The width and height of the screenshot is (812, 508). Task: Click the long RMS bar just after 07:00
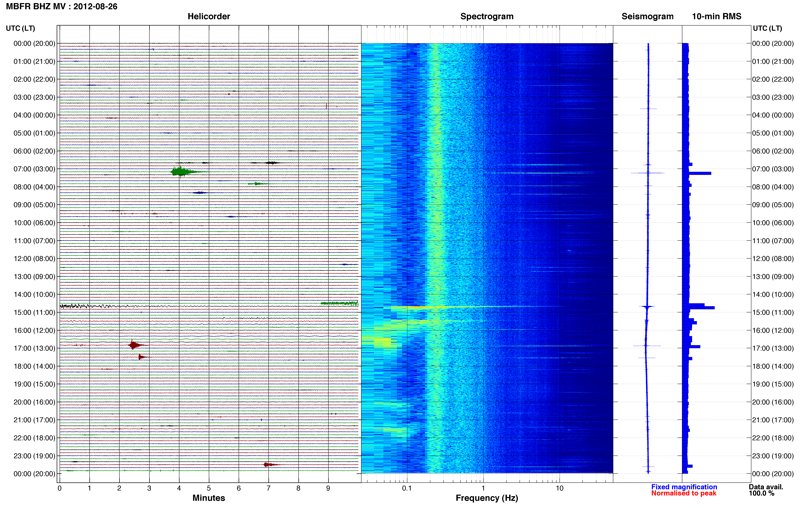(x=697, y=173)
